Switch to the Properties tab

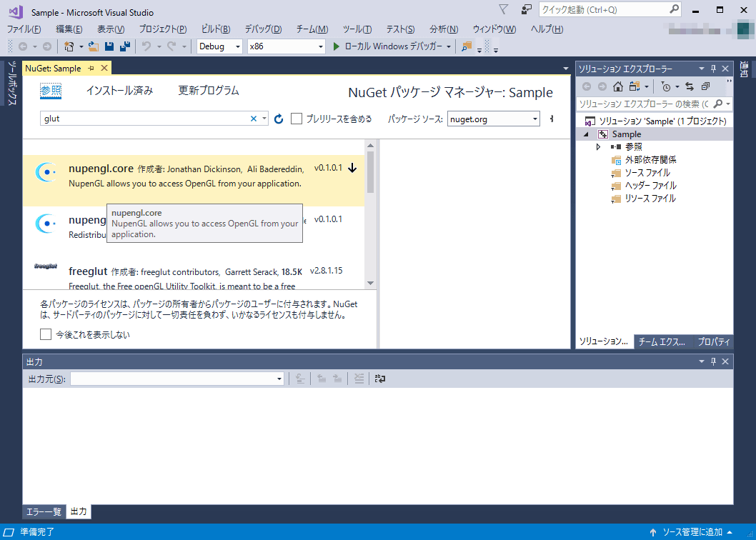[x=714, y=342]
